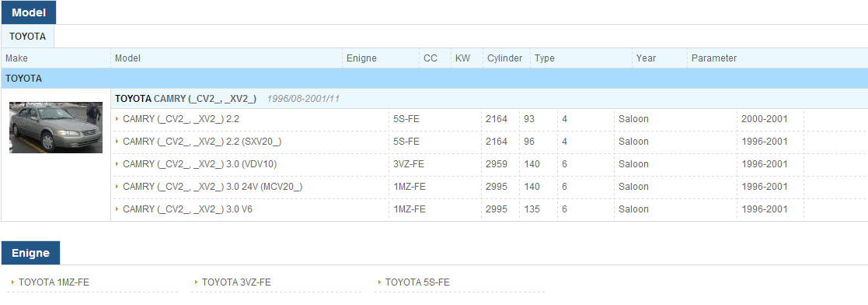Click the arrow bullet before CAMRY 3.0 (VDV10)
868x305 pixels.
point(117,164)
